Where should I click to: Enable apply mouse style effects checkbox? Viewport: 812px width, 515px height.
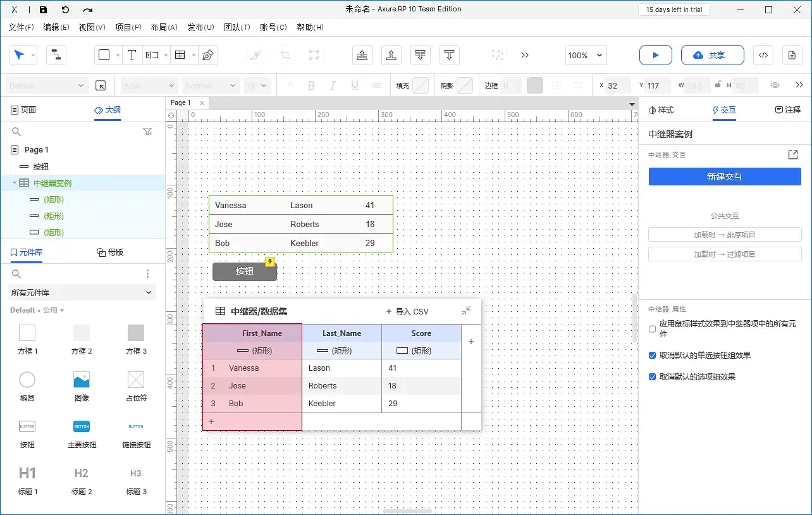click(653, 329)
